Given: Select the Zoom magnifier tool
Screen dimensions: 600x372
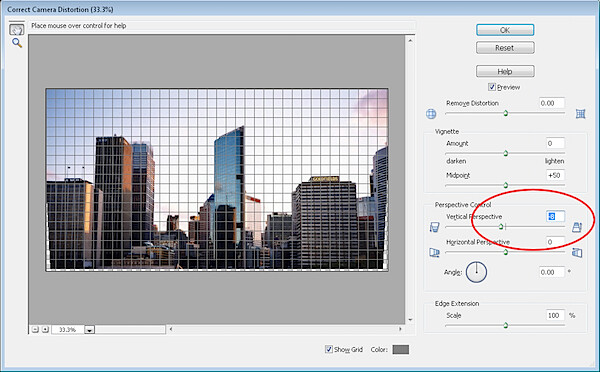Looking at the screenshot, I should [17, 43].
